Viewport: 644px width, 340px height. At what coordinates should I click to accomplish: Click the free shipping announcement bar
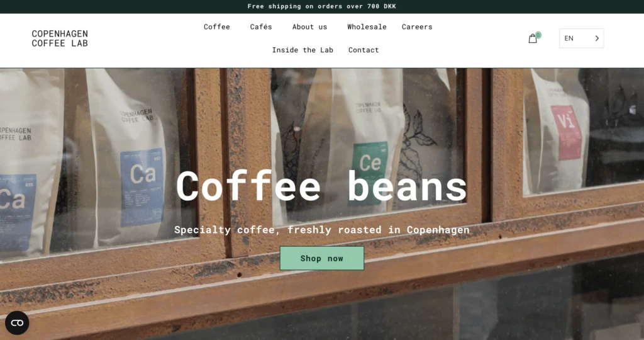tap(322, 6)
